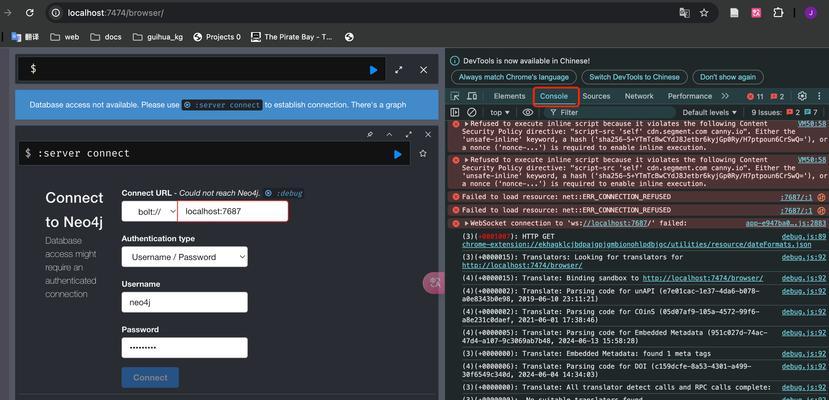Close the top editor with X
Image resolution: width=829 pixels, height=400 pixels.
tap(423, 70)
